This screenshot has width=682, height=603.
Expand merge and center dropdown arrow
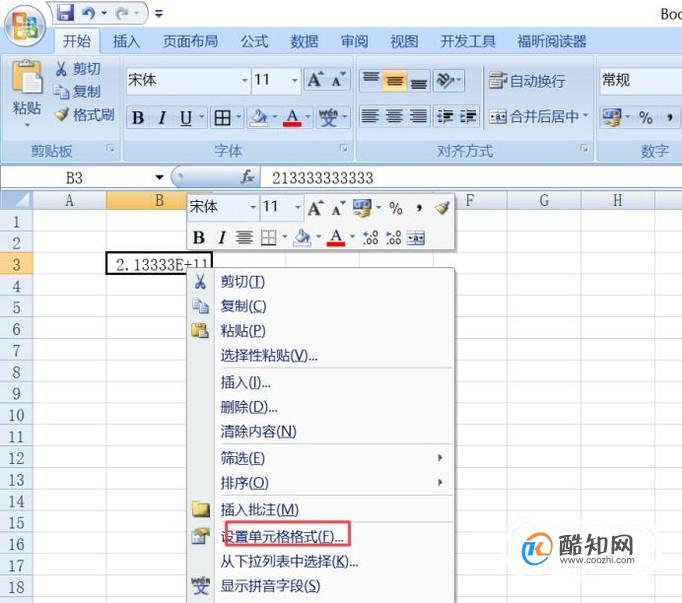click(x=585, y=116)
